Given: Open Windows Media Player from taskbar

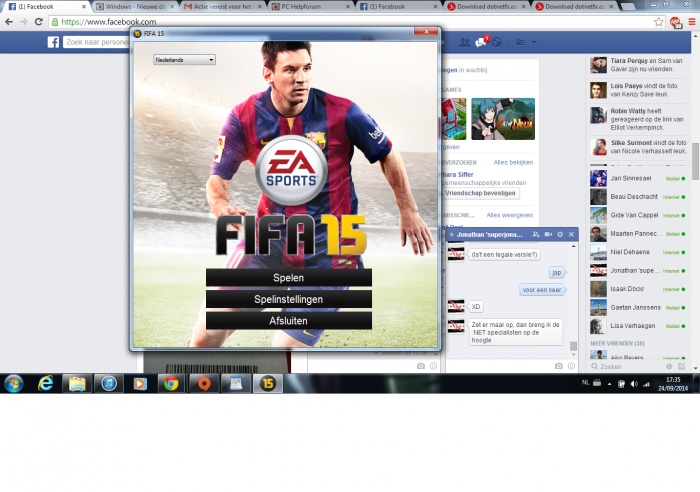Looking at the screenshot, I should pyautogui.click(x=140, y=384).
